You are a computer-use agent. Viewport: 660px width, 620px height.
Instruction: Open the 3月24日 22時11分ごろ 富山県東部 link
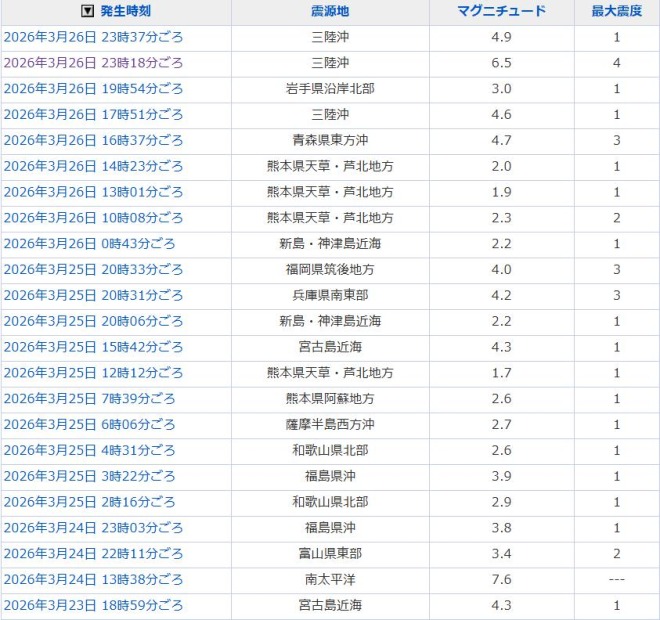pyautogui.click(x=94, y=554)
